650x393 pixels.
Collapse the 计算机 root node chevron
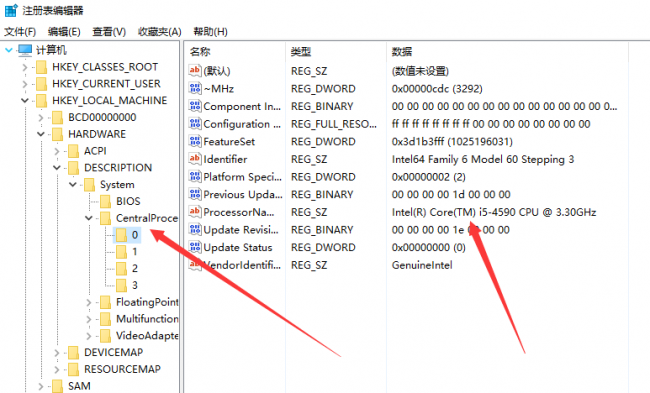[8, 50]
